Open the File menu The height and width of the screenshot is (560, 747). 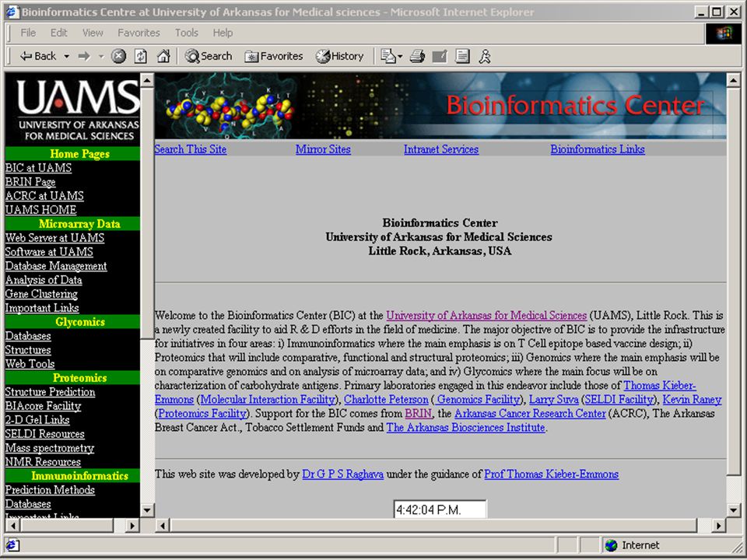click(28, 33)
